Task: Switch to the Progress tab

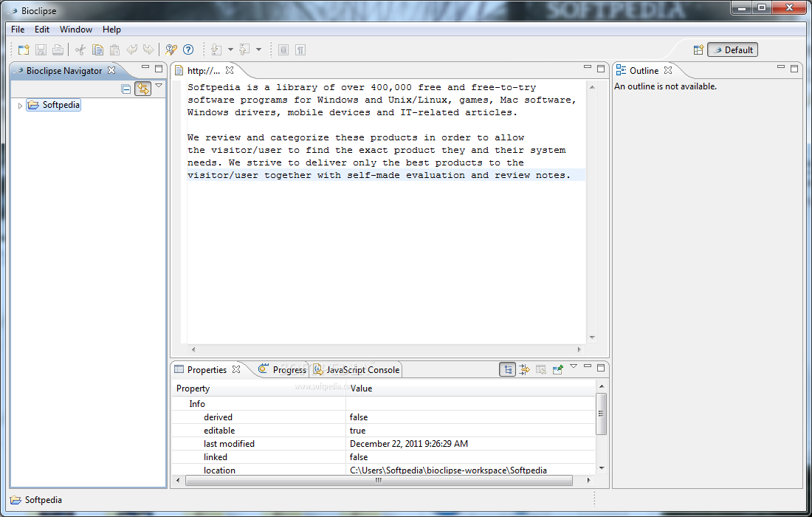Action: point(283,370)
